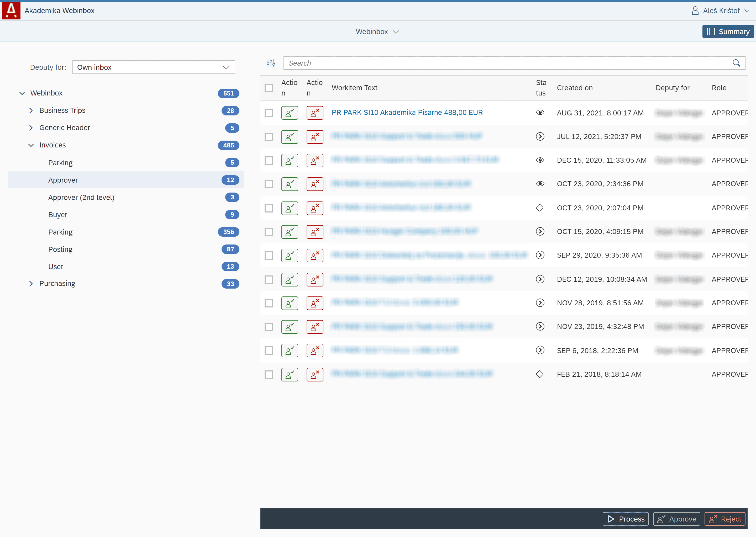
Task: Open PR PARK SI10 Akademika Pisarne link
Action: [407, 113]
